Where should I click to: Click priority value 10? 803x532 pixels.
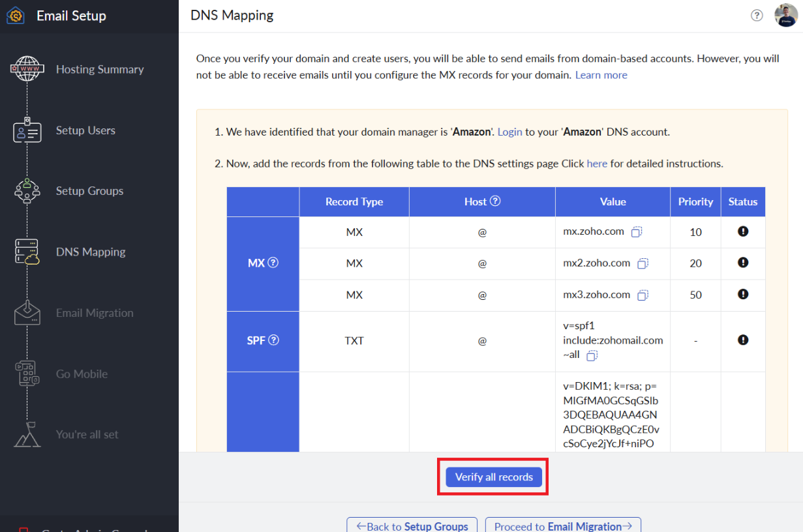coord(695,232)
